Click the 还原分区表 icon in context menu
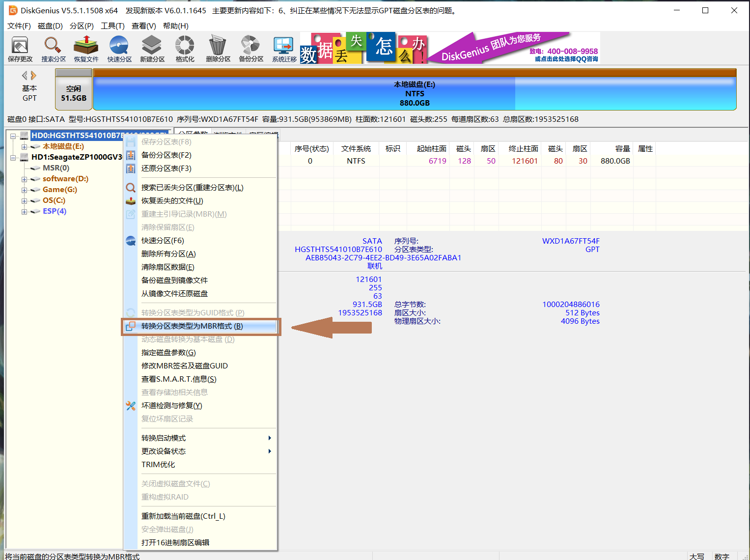Screen dimensions: 750x560 coord(131,168)
